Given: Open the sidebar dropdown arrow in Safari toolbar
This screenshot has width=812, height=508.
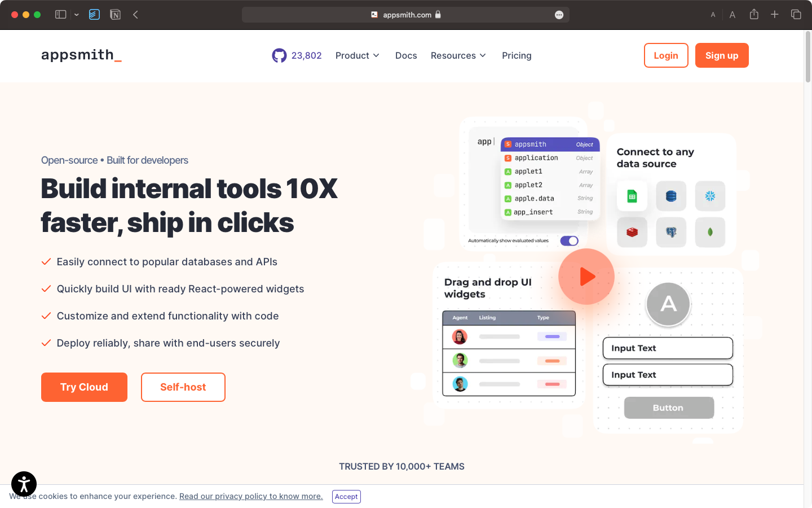Looking at the screenshot, I should click(x=76, y=15).
